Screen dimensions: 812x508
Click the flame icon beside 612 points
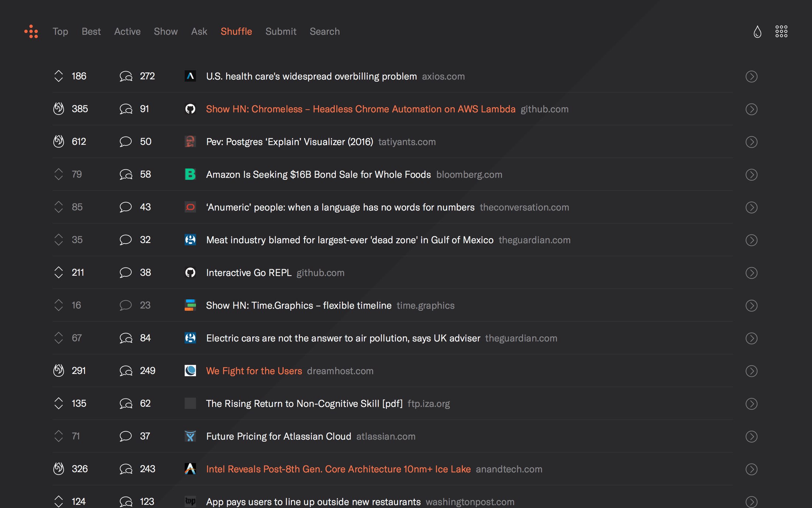click(58, 141)
